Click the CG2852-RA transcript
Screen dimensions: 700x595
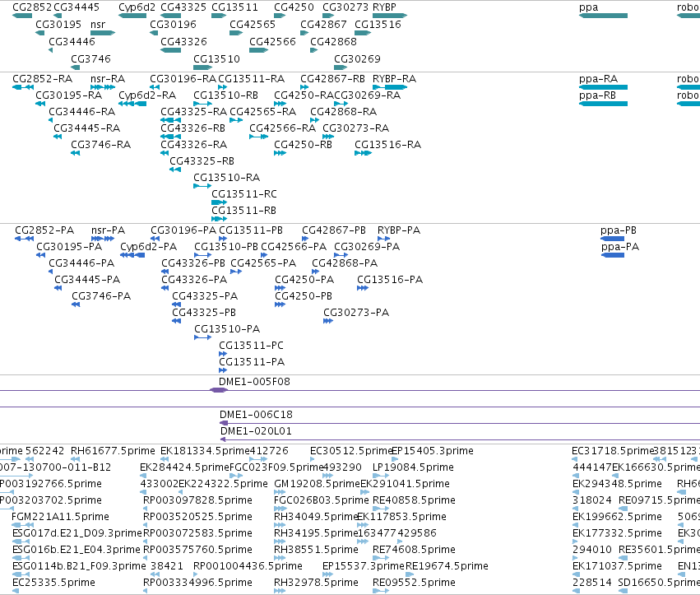pyautogui.click(x=23, y=87)
